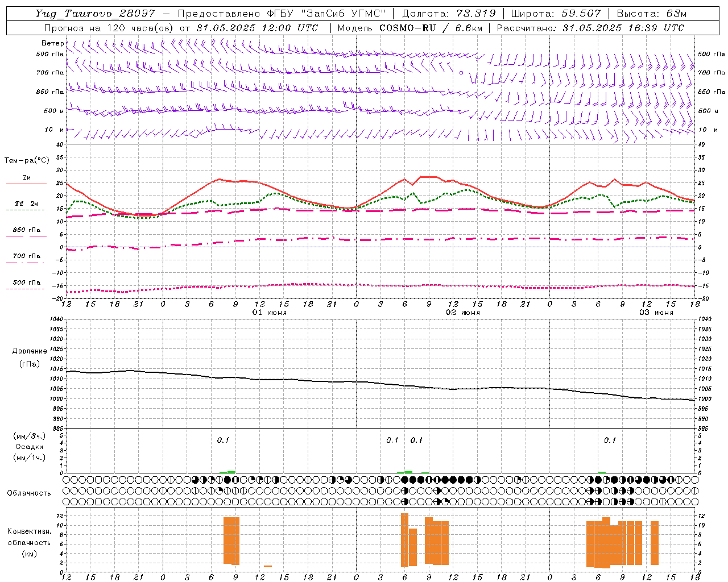Screen dimensions: 728x582
Task: Click the dotted 500 гПа temperature legend line
Action: coord(26,289)
